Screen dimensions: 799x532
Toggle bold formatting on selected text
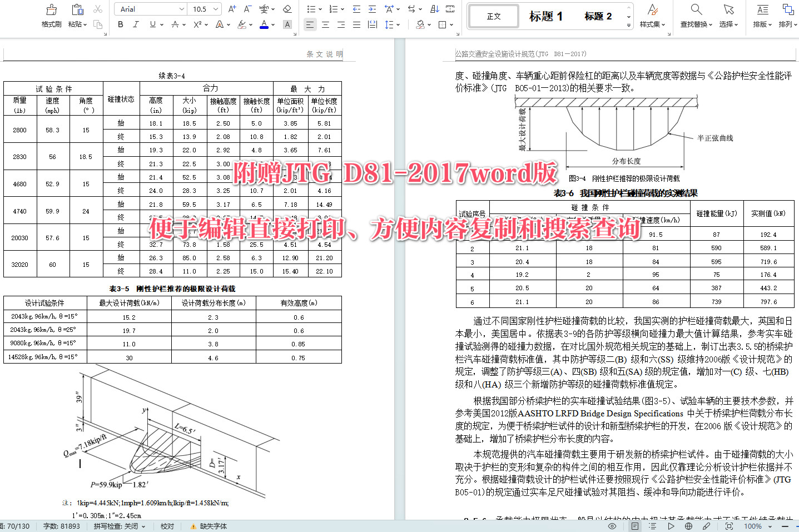click(120, 25)
